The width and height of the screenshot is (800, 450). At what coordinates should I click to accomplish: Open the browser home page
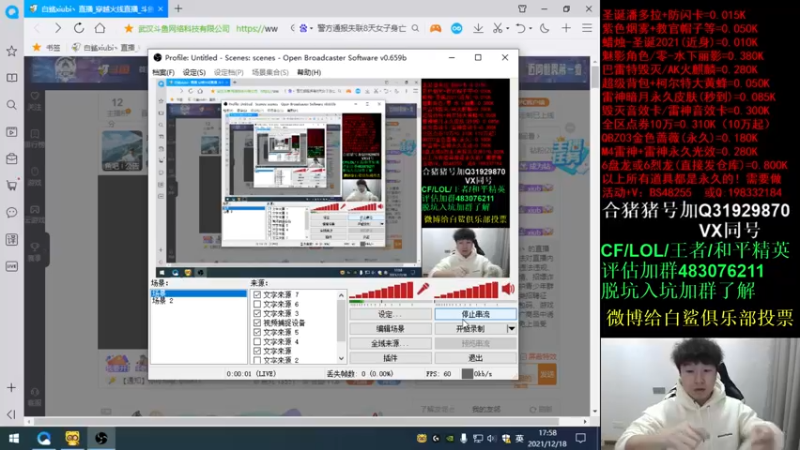tap(100, 28)
